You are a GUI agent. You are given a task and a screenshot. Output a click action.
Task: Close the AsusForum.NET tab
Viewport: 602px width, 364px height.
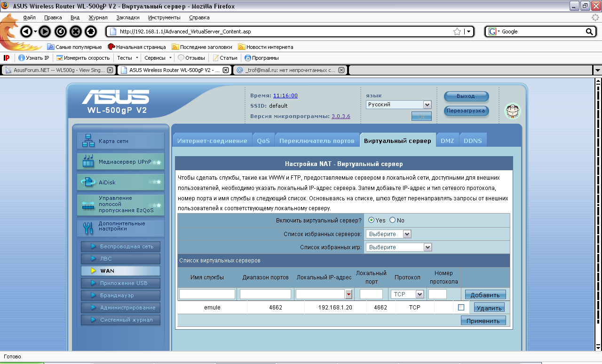click(110, 70)
